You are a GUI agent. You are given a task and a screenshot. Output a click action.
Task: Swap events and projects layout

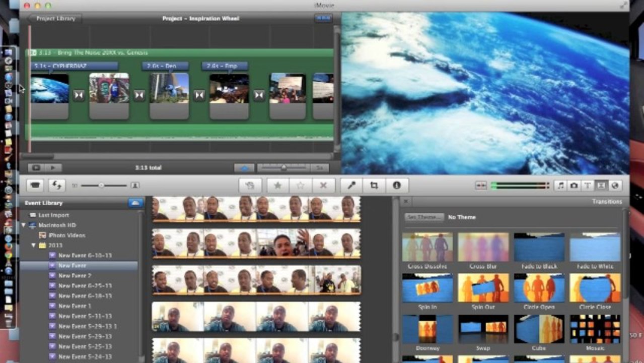point(56,186)
